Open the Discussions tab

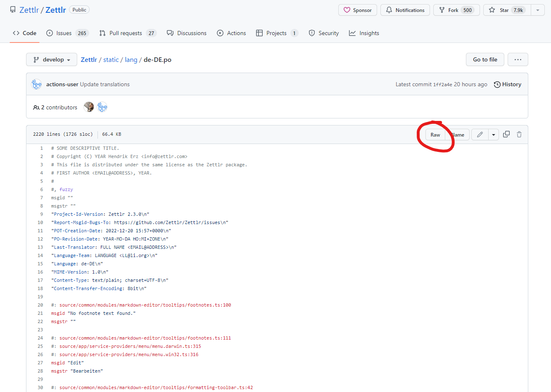(187, 33)
